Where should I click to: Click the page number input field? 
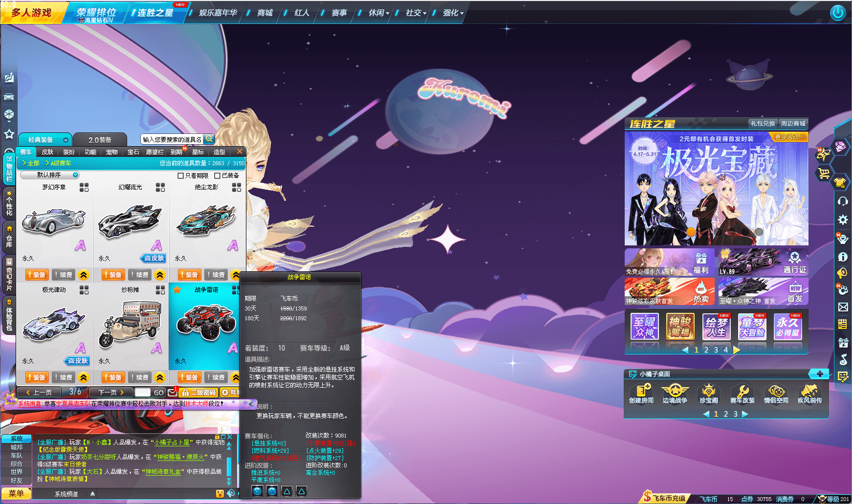pos(143,392)
